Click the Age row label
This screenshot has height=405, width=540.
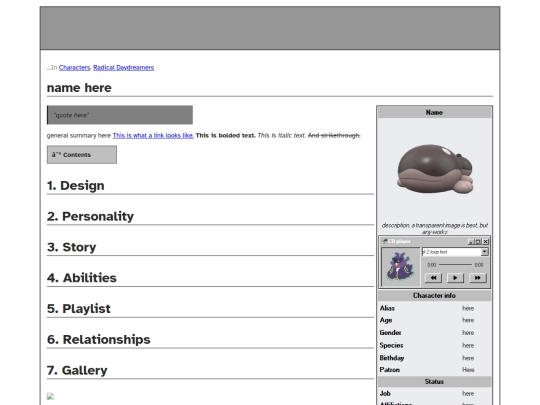tap(386, 320)
